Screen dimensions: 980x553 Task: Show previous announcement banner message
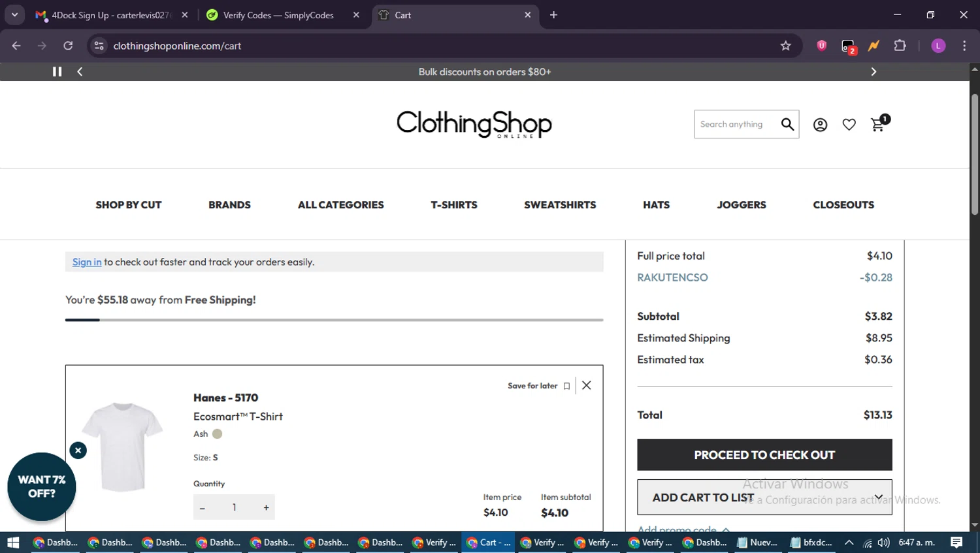tap(80, 72)
